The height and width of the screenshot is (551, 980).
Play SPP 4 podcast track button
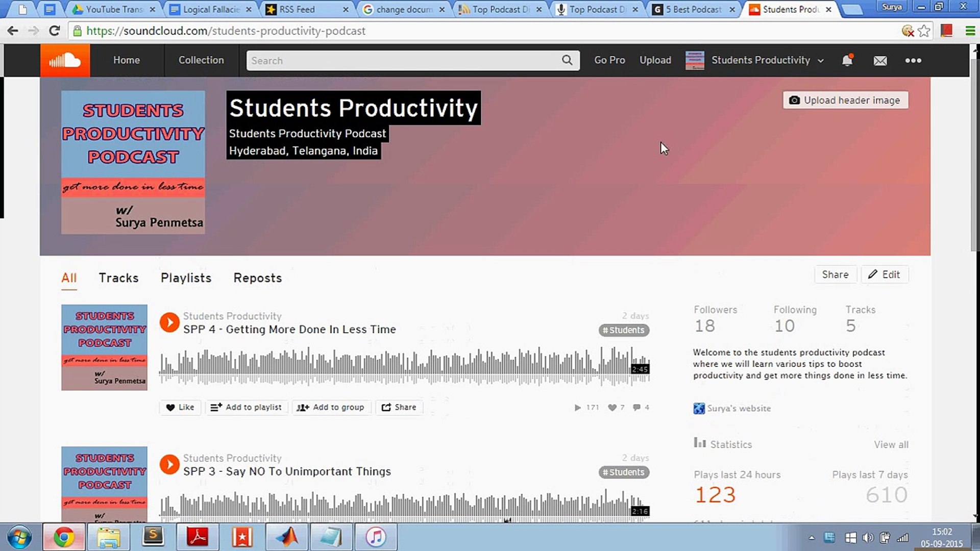169,322
